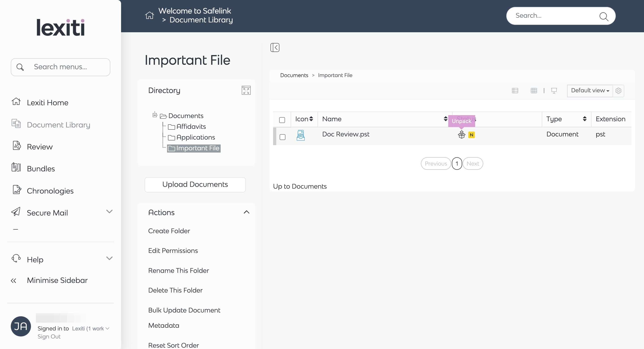Collapse the Documents tree node
This screenshot has width=644, height=349.
[155, 115]
